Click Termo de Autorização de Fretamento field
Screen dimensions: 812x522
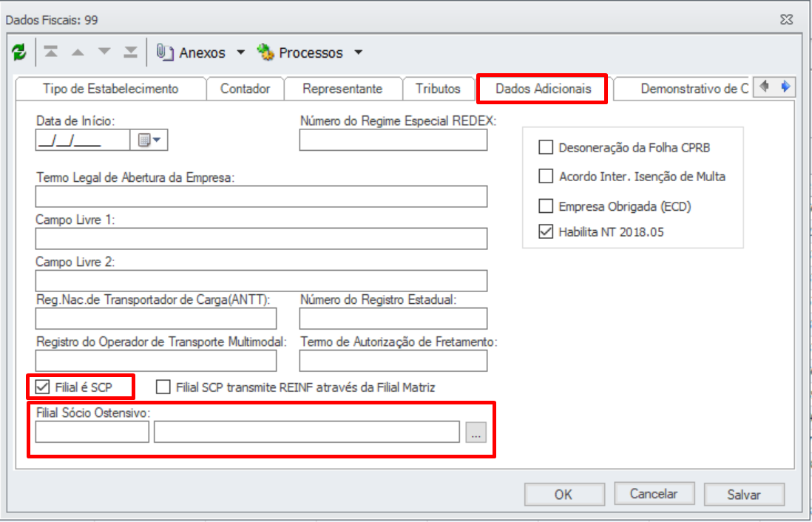click(x=393, y=360)
